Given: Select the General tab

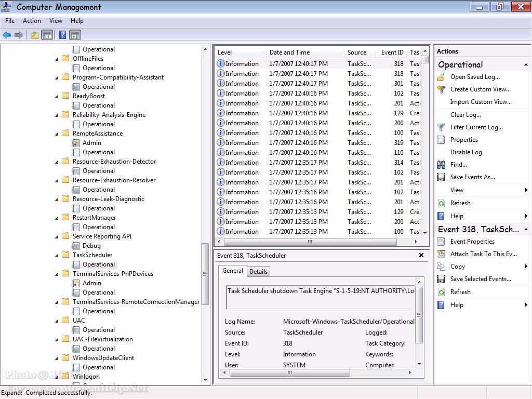Looking at the screenshot, I should click(232, 271).
